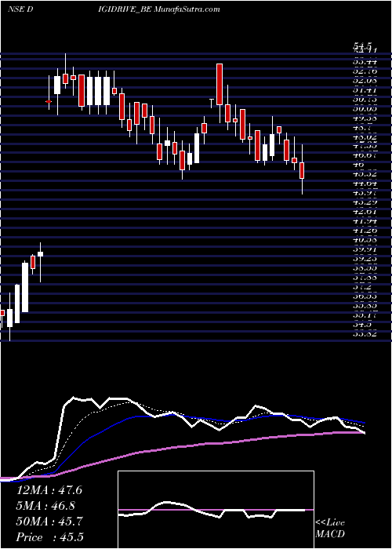Select the Price : 45.5 readout
The height and width of the screenshot is (549, 392).
point(50,537)
